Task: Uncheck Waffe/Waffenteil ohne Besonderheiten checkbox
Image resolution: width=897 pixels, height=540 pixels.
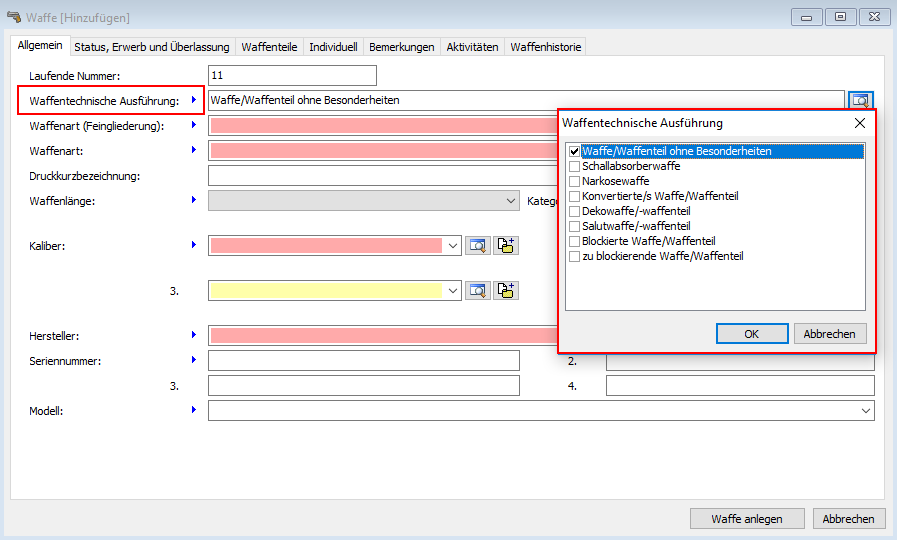Action: [574, 152]
